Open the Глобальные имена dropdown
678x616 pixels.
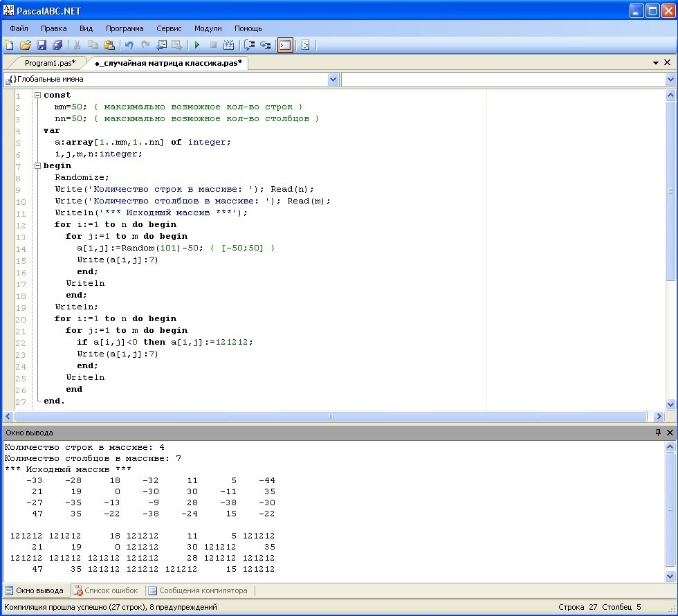point(333,80)
